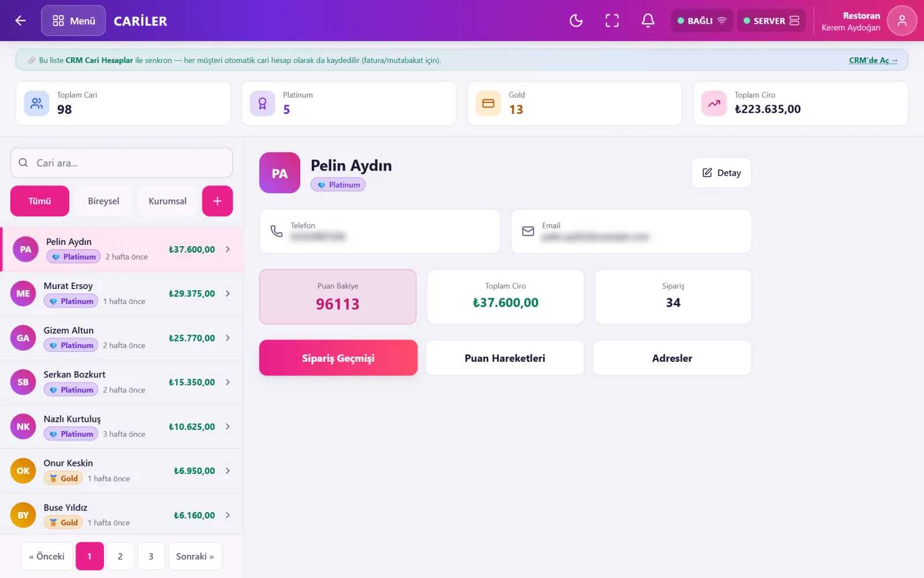Viewport: 924px width, 578px height.
Task: Expand Gizem Altun row chevron
Action: coord(228,338)
